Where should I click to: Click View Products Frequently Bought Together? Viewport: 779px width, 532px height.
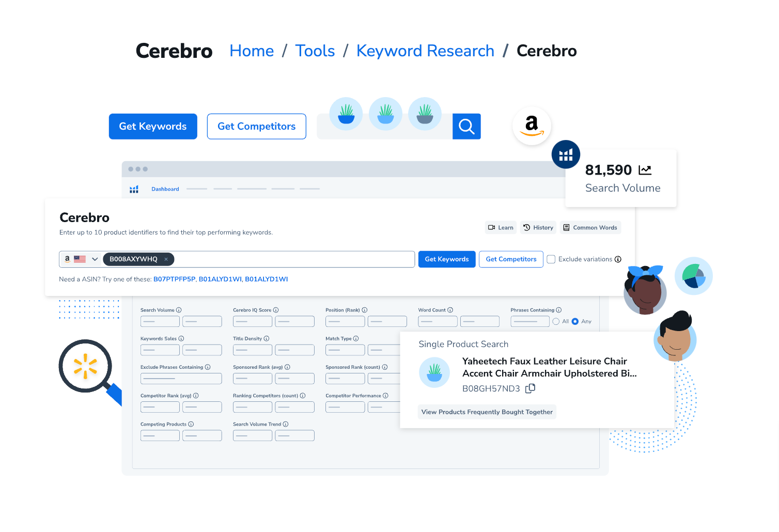click(x=487, y=412)
